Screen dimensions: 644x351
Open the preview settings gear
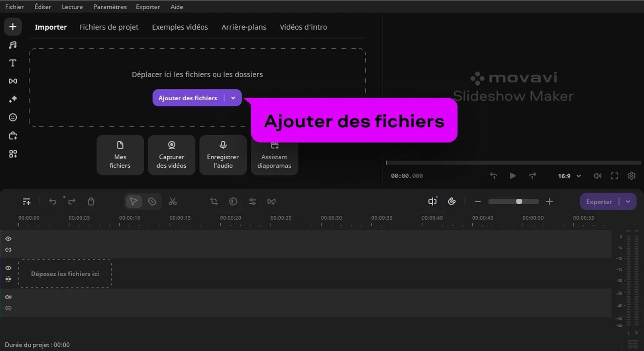point(632,176)
